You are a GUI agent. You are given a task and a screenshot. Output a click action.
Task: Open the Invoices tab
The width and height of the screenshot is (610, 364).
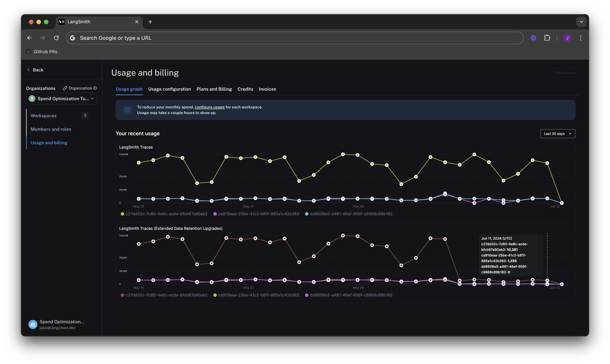(x=267, y=89)
